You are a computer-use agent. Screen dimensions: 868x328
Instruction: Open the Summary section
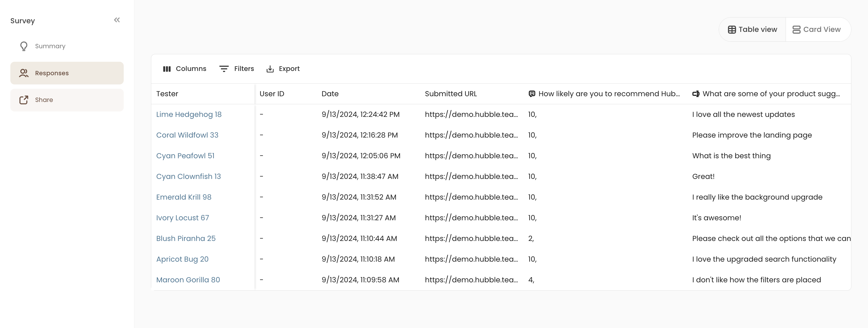67,46
